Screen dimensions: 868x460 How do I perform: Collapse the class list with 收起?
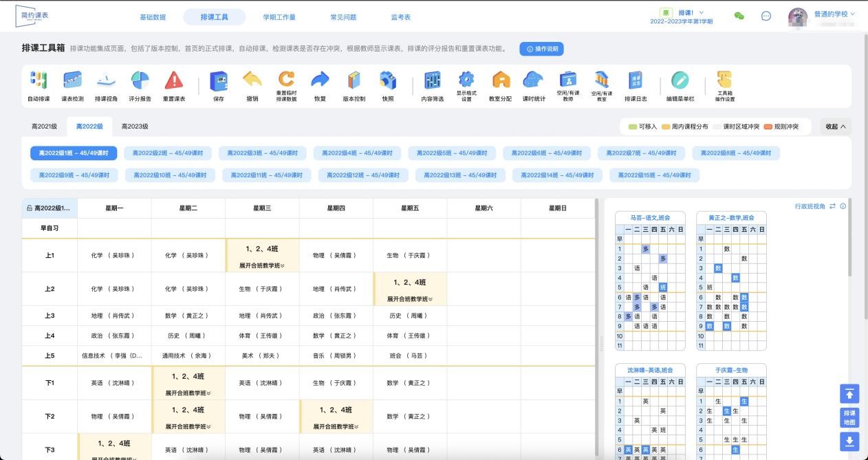point(835,127)
